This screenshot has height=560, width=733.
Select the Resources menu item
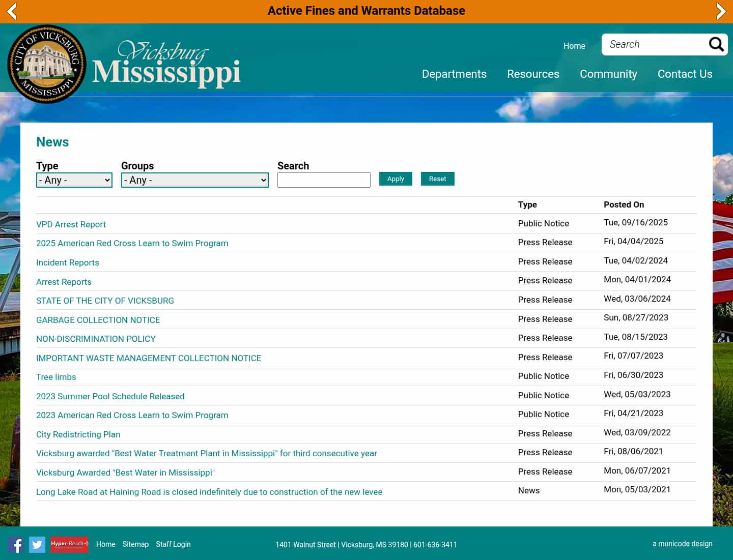click(533, 74)
